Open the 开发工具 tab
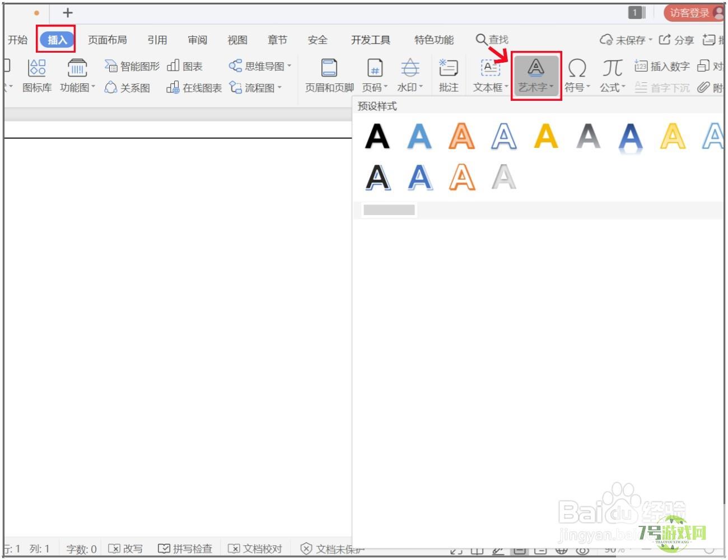 point(371,40)
